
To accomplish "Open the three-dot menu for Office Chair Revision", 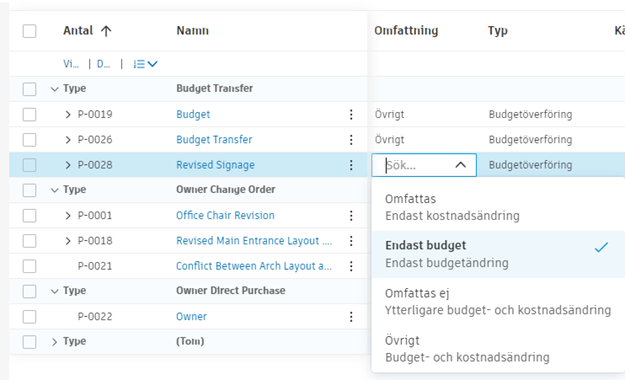I will pyautogui.click(x=351, y=216).
